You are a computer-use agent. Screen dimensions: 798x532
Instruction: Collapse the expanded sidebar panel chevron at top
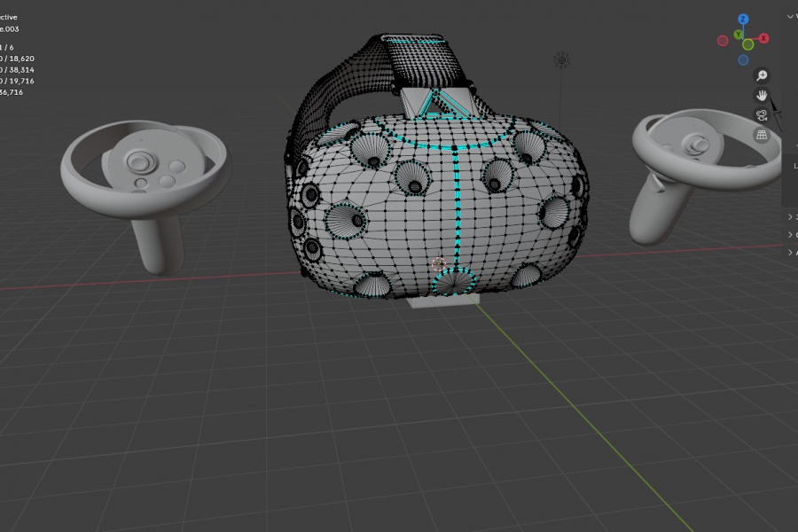tap(790, 17)
